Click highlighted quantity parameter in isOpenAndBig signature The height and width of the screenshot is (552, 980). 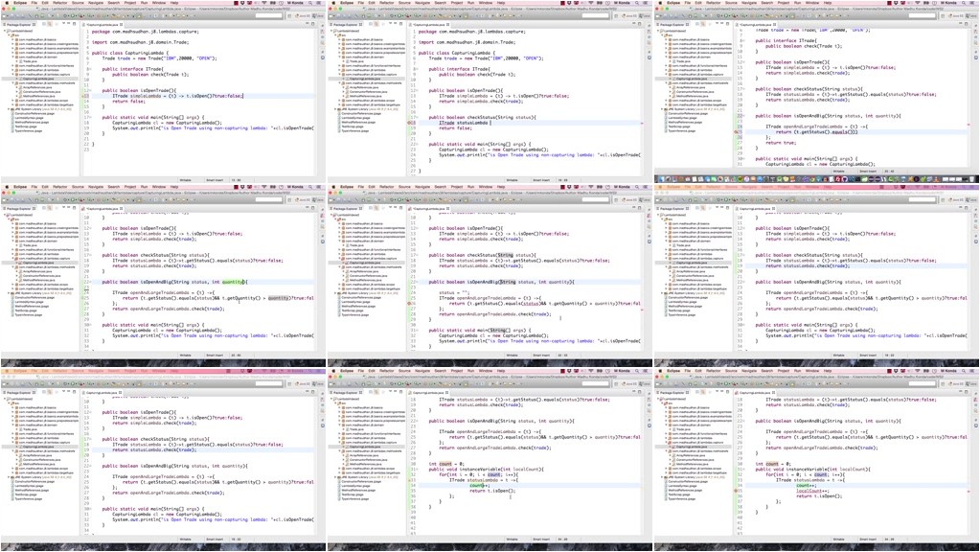233,282
